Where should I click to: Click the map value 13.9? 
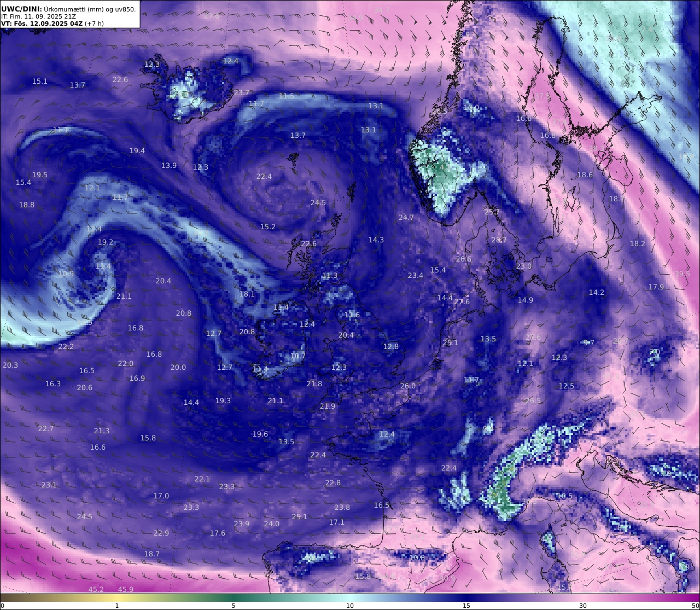(169, 166)
